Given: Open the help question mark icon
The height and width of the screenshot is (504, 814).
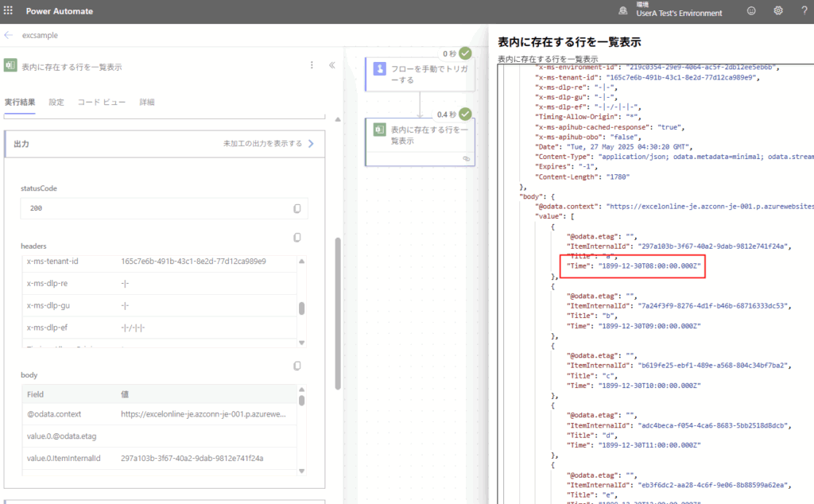Looking at the screenshot, I should pyautogui.click(x=803, y=11).
